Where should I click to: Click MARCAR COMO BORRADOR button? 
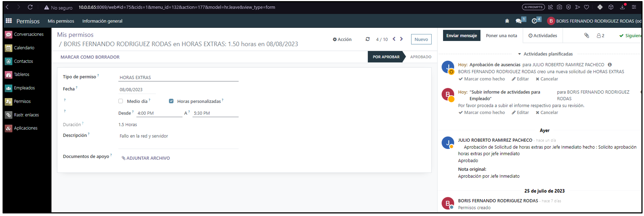[90, 57]
